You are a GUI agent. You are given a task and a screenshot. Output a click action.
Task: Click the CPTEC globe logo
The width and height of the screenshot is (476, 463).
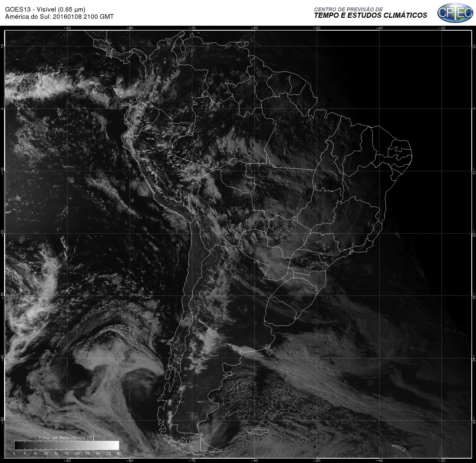pyautogui.click(x=455, y=13)
